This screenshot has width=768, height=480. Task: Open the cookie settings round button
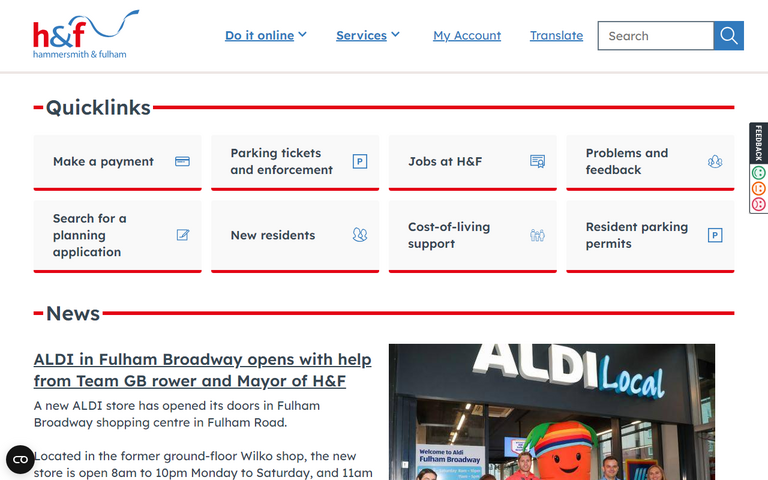point(20,459)
